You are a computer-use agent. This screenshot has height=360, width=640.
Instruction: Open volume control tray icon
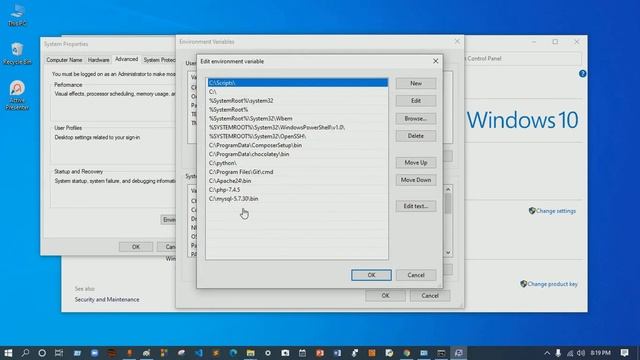(581, 353)
